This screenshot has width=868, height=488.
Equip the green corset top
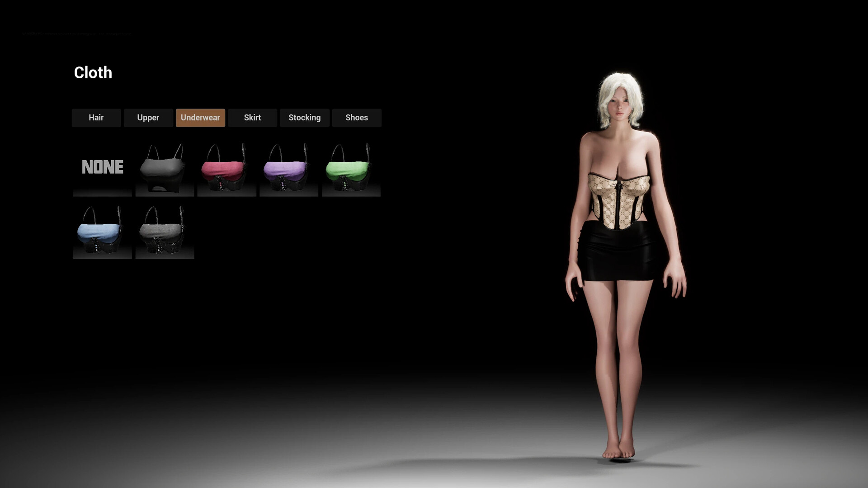coord(351,169)
